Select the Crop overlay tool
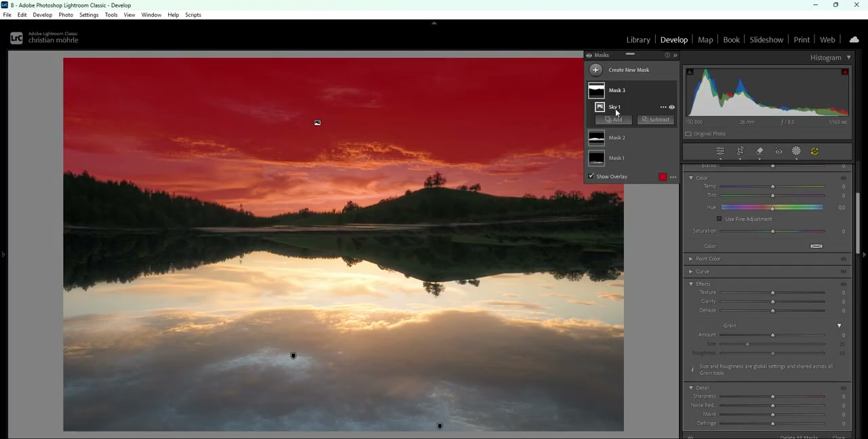Viewport: 868px width, 439px height. [x=741, y=151]
